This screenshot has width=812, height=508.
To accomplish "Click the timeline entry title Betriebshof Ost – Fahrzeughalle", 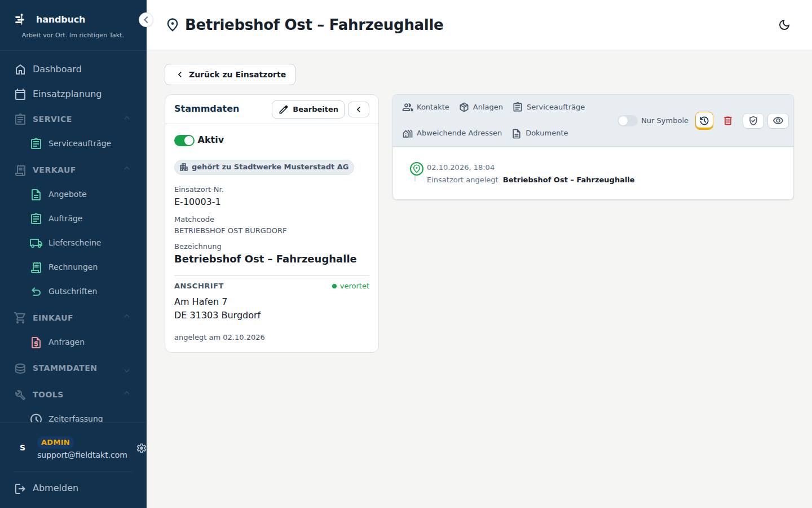I will (568, 180).
